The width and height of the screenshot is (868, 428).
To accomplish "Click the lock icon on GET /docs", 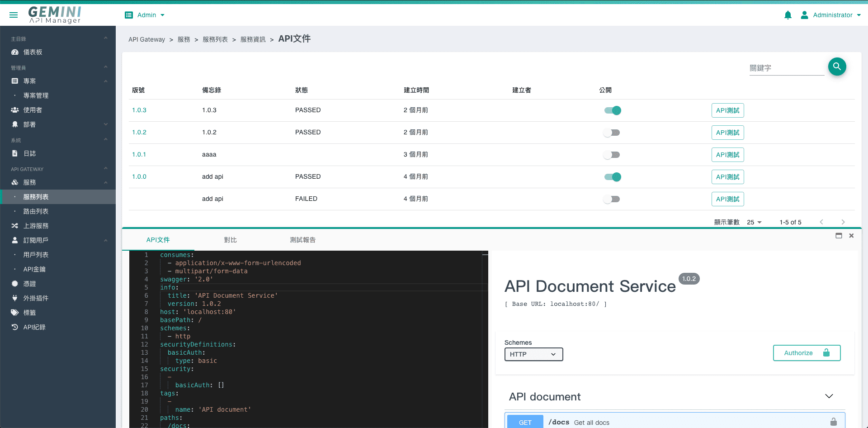I will (x=834, y=422).
